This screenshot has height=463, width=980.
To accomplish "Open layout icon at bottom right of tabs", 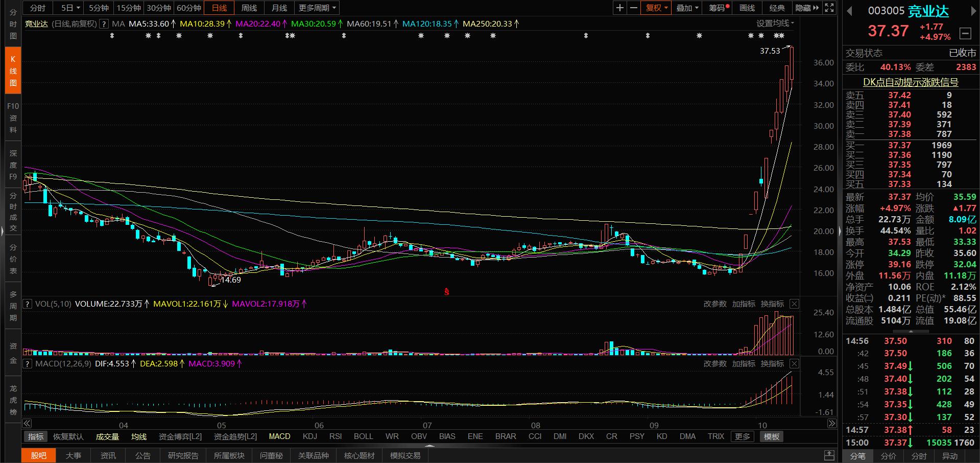I will [x=829, y=455].
